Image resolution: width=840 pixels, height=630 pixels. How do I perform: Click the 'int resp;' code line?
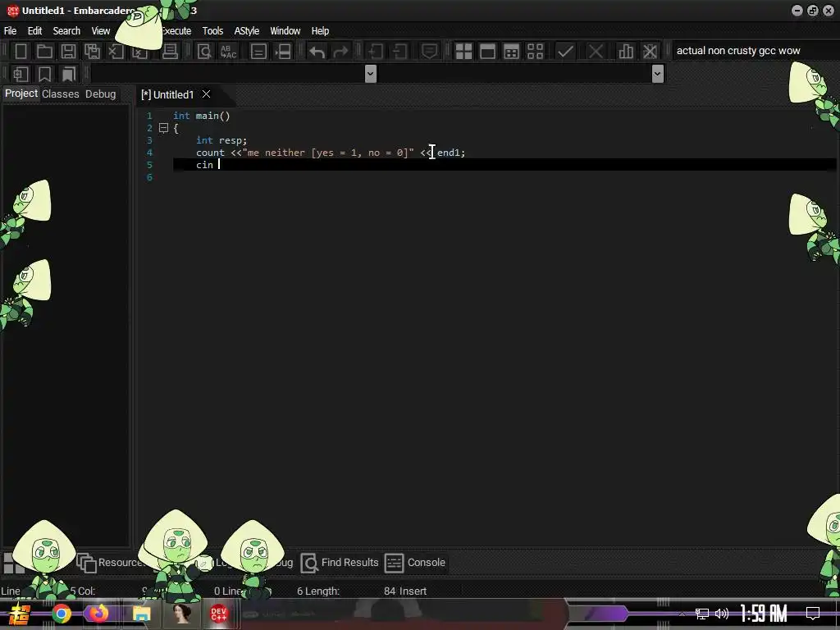221,140
